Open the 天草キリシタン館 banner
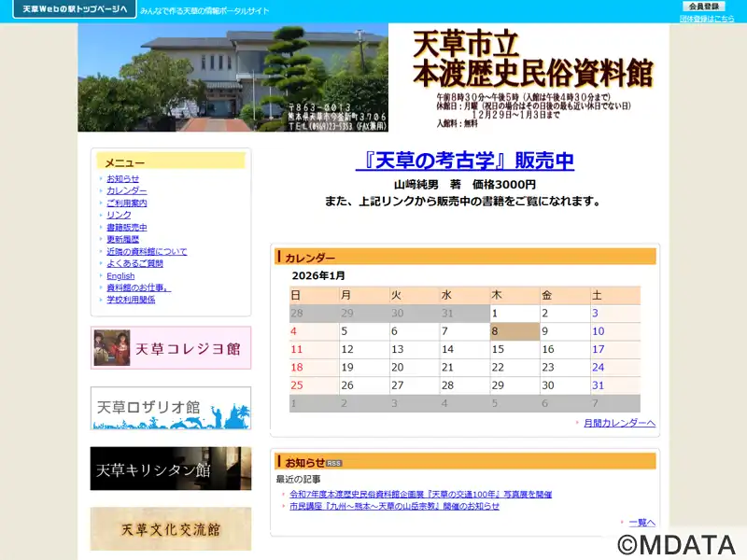Screen dimensions: 747x560 [171, 469]
